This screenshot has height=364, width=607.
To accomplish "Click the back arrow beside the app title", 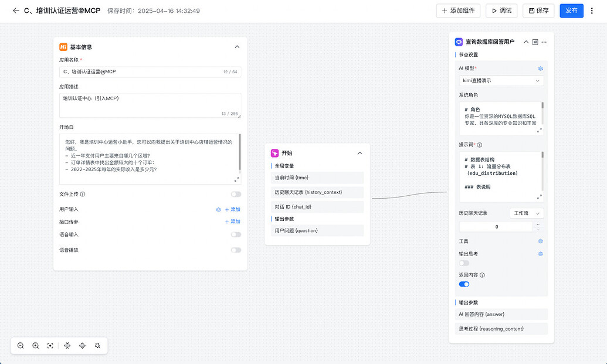I will [x=16, y=11].
